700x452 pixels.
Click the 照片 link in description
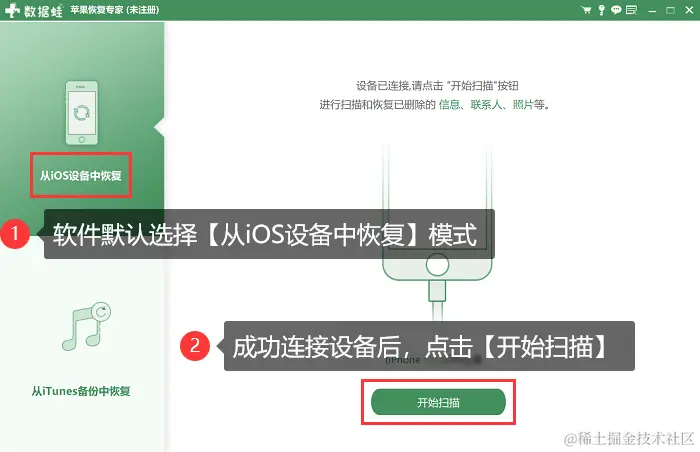point(523,105)
